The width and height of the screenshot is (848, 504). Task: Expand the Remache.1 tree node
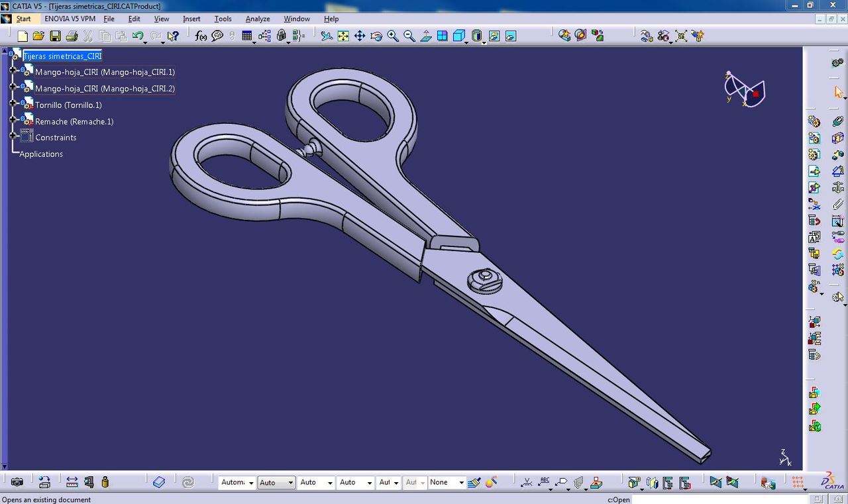tap(13, 119)
